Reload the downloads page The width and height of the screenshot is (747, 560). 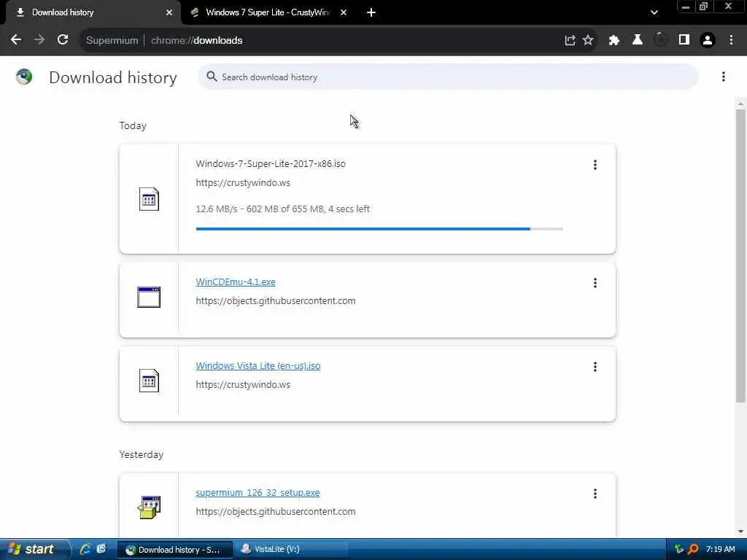coord(63,40)
